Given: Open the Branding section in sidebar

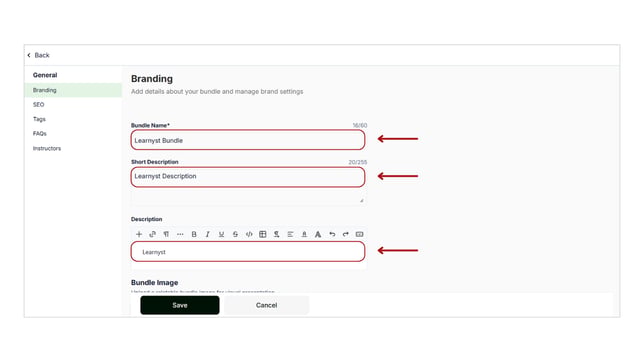Looking at the screenshot, I should (73, 90).
